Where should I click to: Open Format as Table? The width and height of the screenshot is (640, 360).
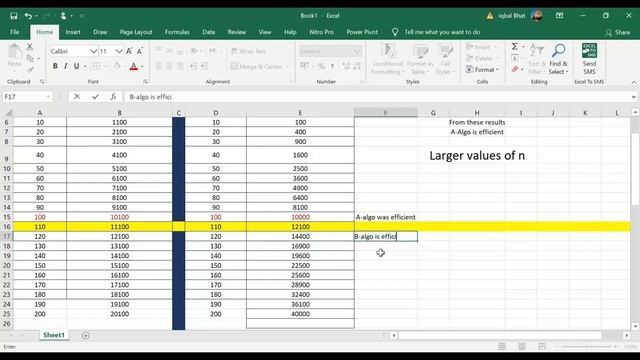point(420,59)
